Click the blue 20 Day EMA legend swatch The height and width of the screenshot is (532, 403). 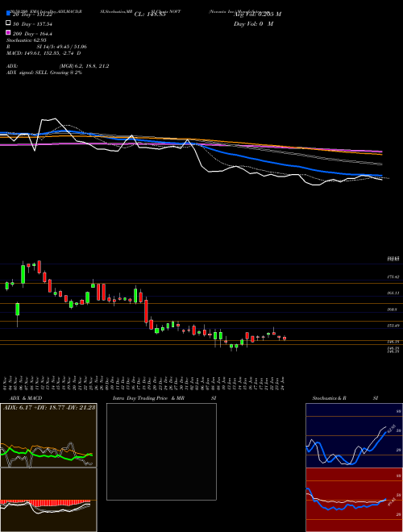pos(8,13)
